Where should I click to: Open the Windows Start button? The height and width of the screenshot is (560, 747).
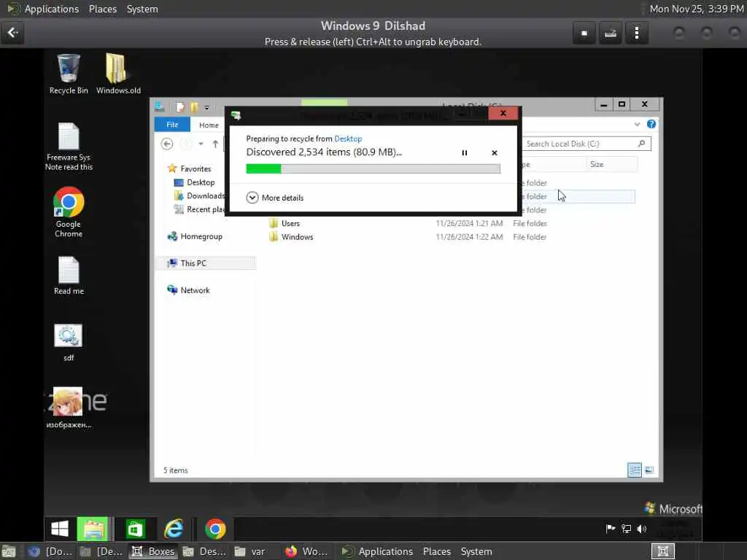60,529
